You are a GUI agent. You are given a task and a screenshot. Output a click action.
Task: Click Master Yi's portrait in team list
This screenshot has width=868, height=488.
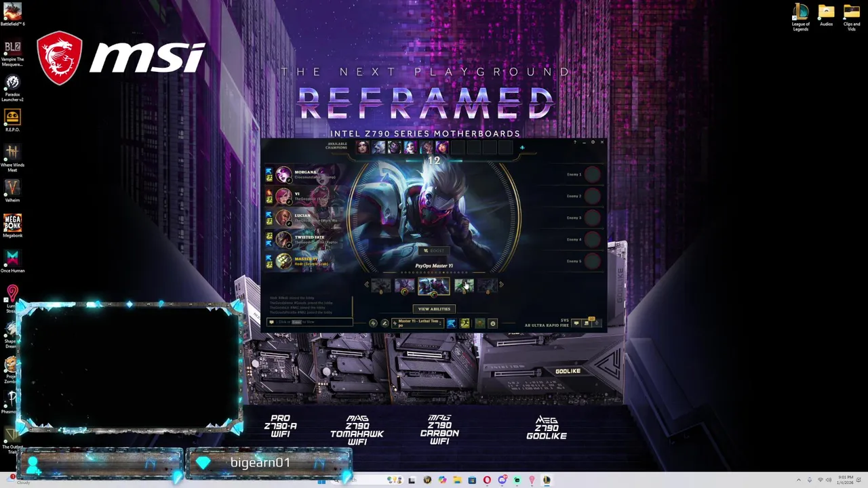(283, 261)
